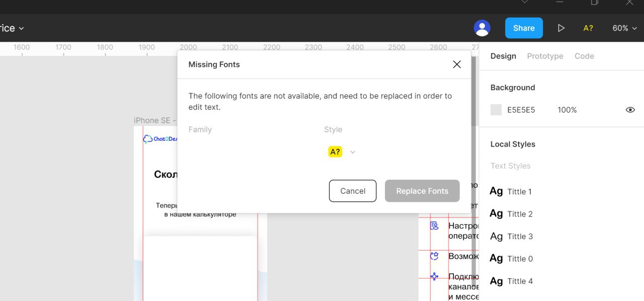Click the settings-list icon beside Настро text
The image size is (644, 301).
tap(434, 225)
